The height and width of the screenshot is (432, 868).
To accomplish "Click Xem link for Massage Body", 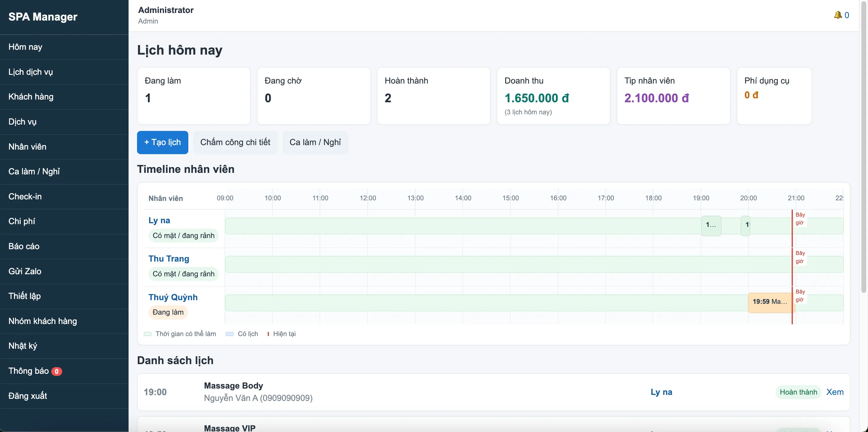I will point(835,392).
